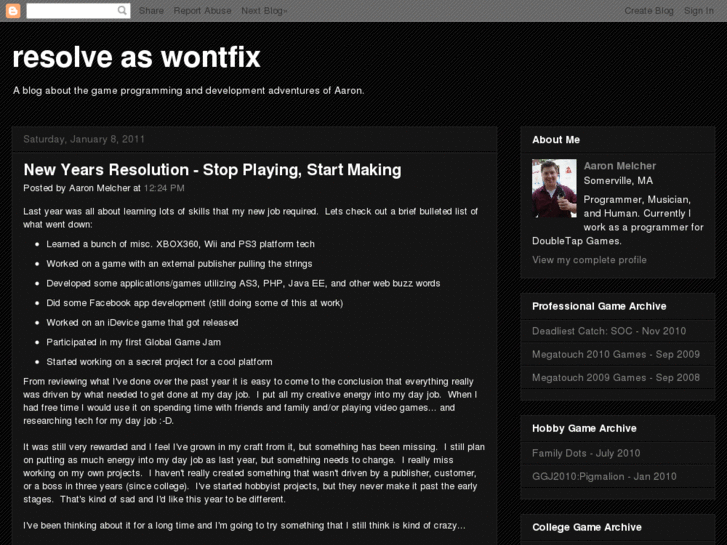The image size is (727, 545).
Task: Open 'Family Dots - July 2010'
Action: point(586,453)
